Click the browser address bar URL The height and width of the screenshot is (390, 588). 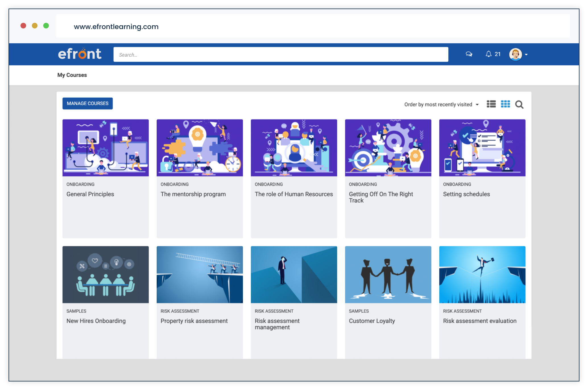coord(116,26)
